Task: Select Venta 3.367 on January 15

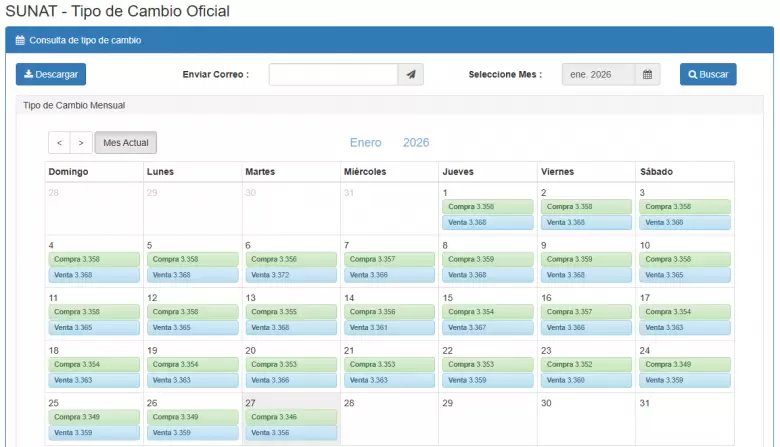Action: click(x=487, y=327)
